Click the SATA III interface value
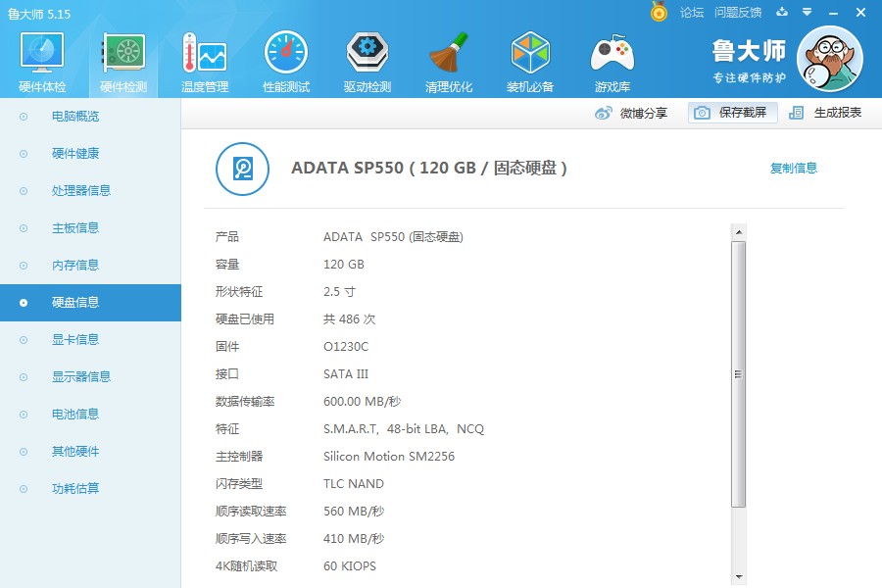This screenshot has width=882, height=588. [x=345, y=374]
